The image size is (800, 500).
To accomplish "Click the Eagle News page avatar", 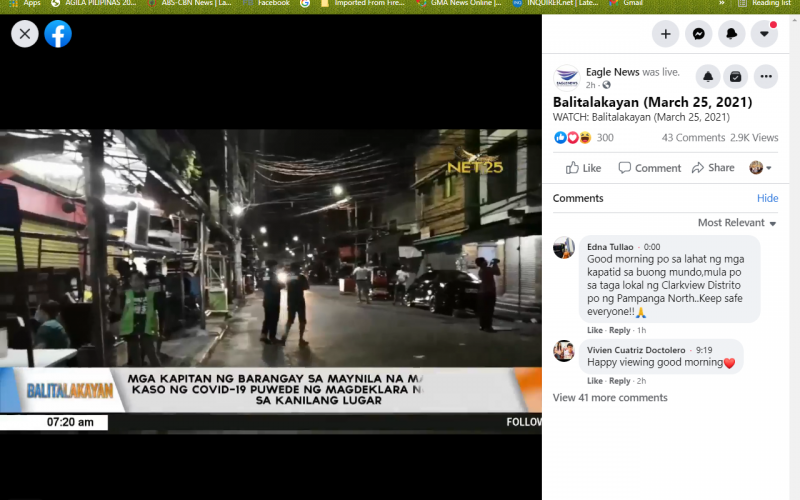I will click(x=566, y=77).
